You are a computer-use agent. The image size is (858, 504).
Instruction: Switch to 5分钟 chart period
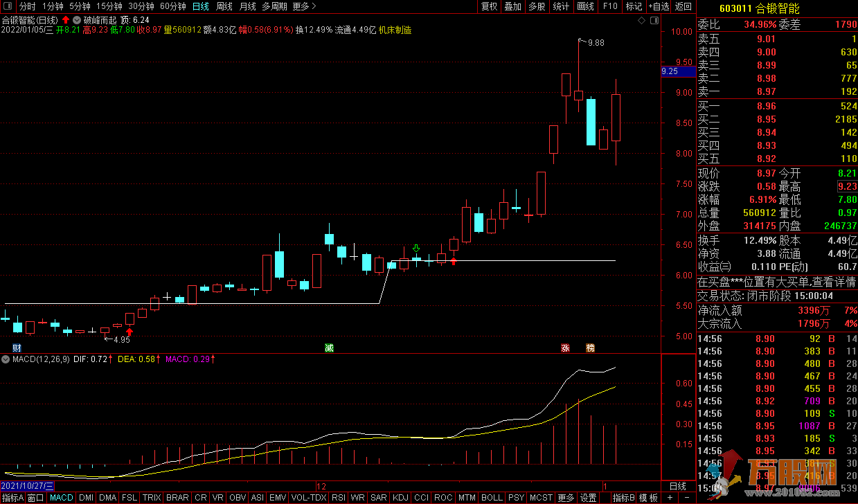tap(80, 6)
